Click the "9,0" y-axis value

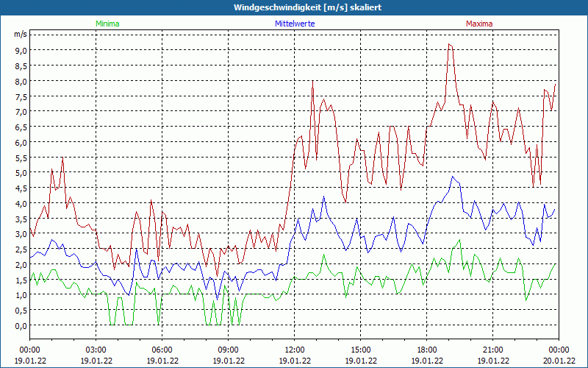point(21,50)
